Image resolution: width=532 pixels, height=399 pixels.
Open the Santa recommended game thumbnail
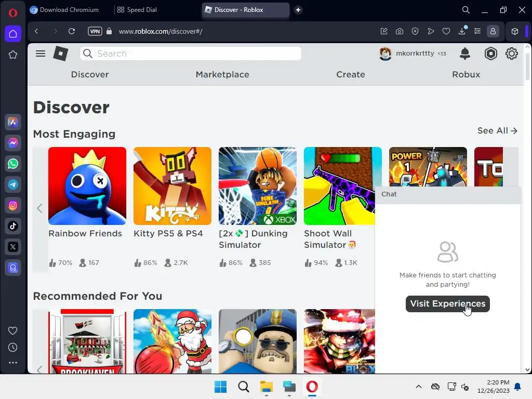click(172, 341)
